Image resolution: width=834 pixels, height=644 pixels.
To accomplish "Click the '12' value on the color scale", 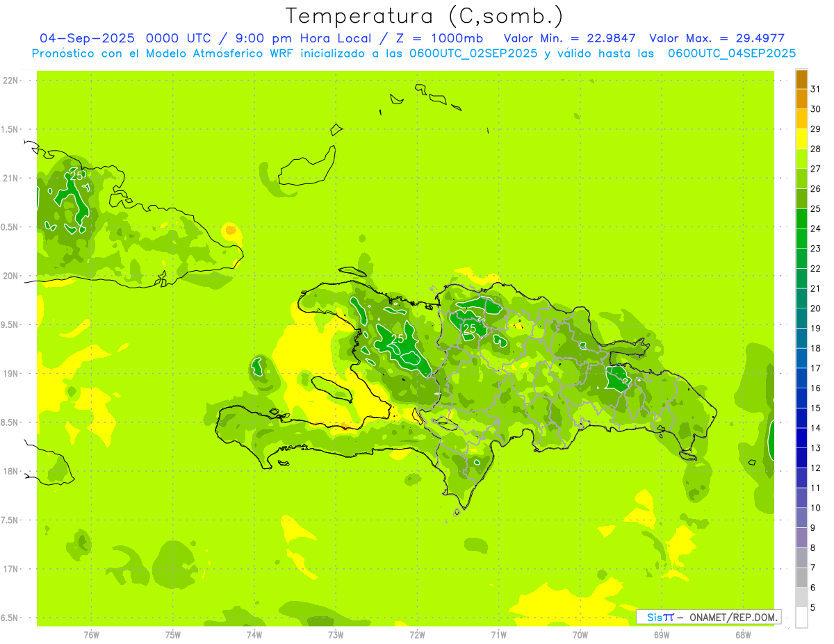I will [816, 468].
